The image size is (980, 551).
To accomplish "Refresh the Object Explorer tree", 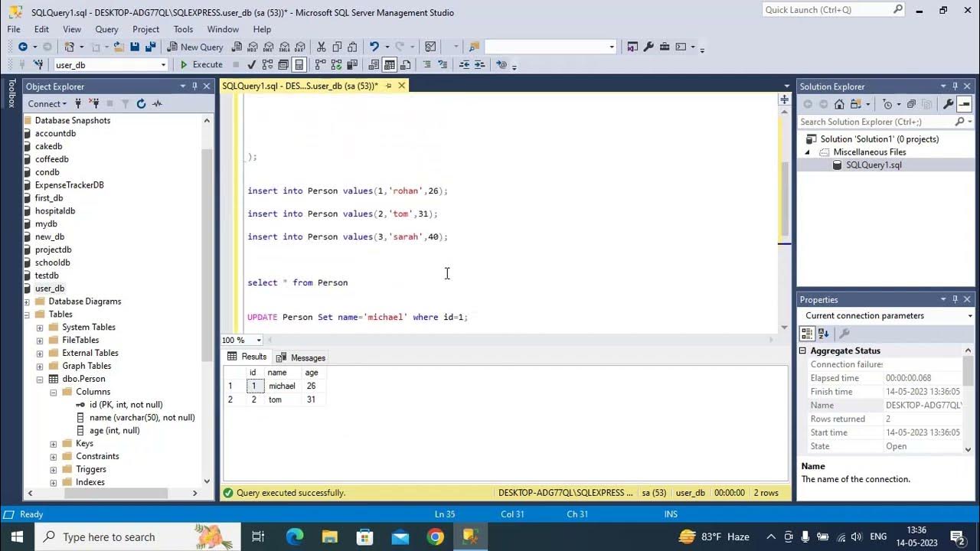I will click(141, 103).
